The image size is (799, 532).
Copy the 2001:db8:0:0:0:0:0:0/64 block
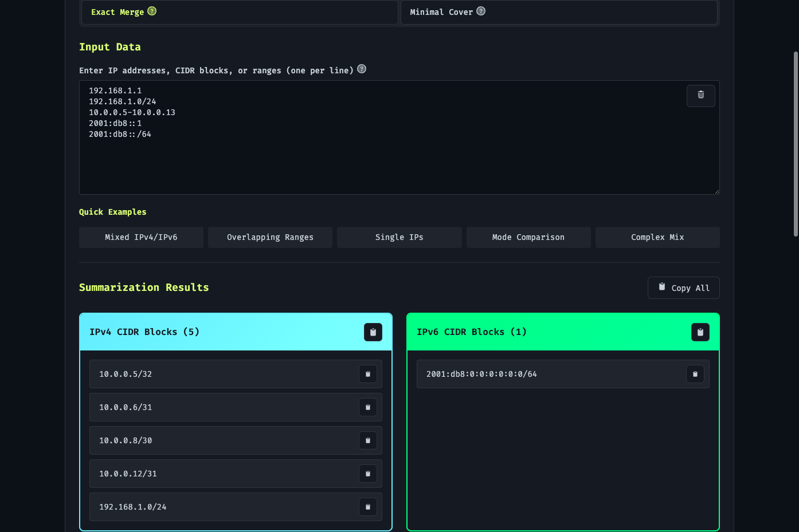pos(695,374)
